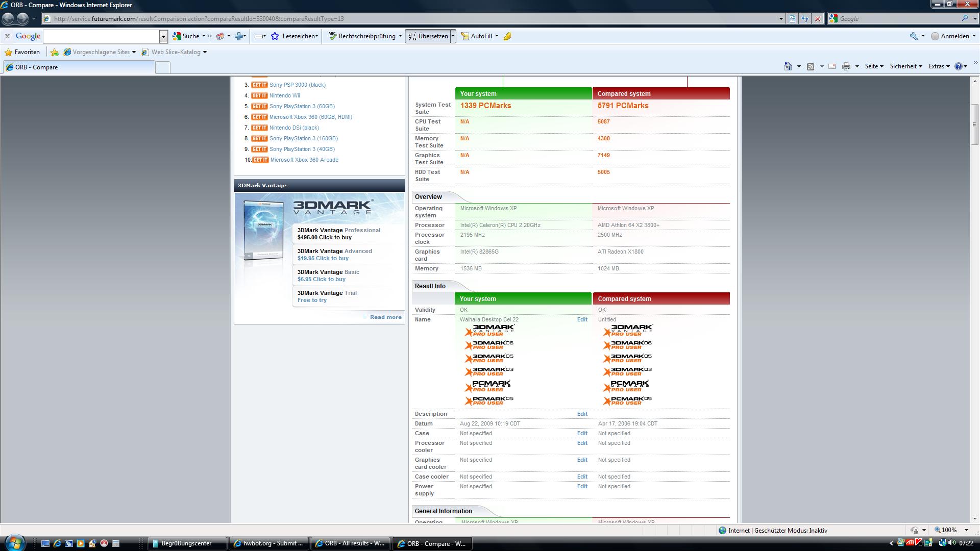
Task: Click the Lesezeichen star icon
Action: coord(275,36)
